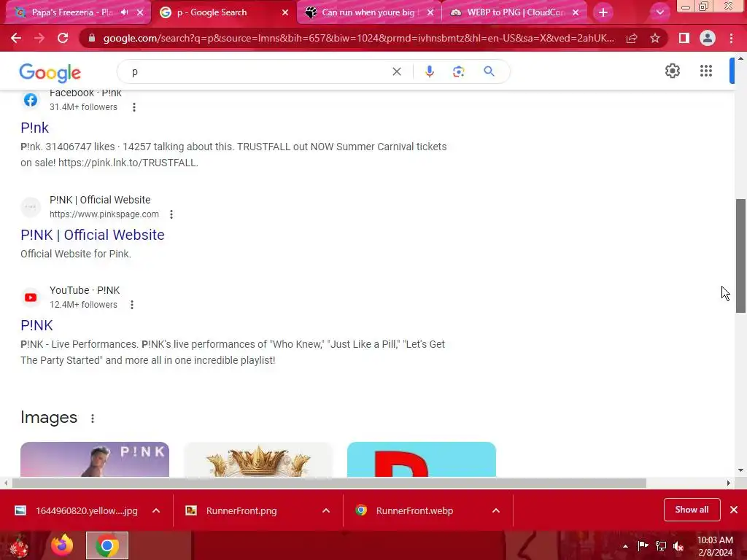
Task: Go back to the previous page
Action: tap(16, 38)
